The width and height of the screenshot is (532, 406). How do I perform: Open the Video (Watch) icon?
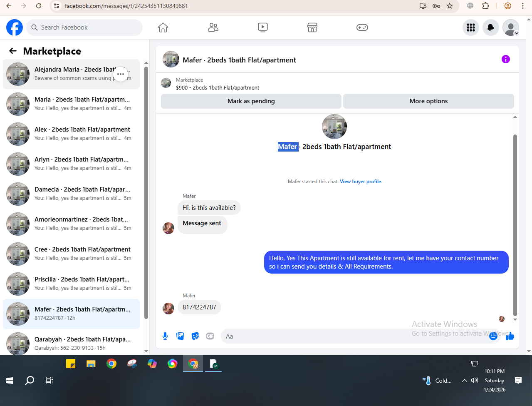click(263, 27)
